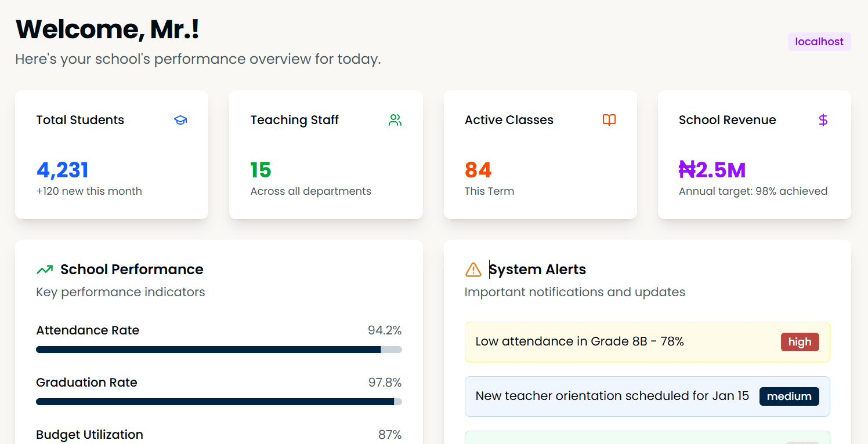
Task: Click the Graduation Rate progress bar
Action: click(x=219, y=402)
